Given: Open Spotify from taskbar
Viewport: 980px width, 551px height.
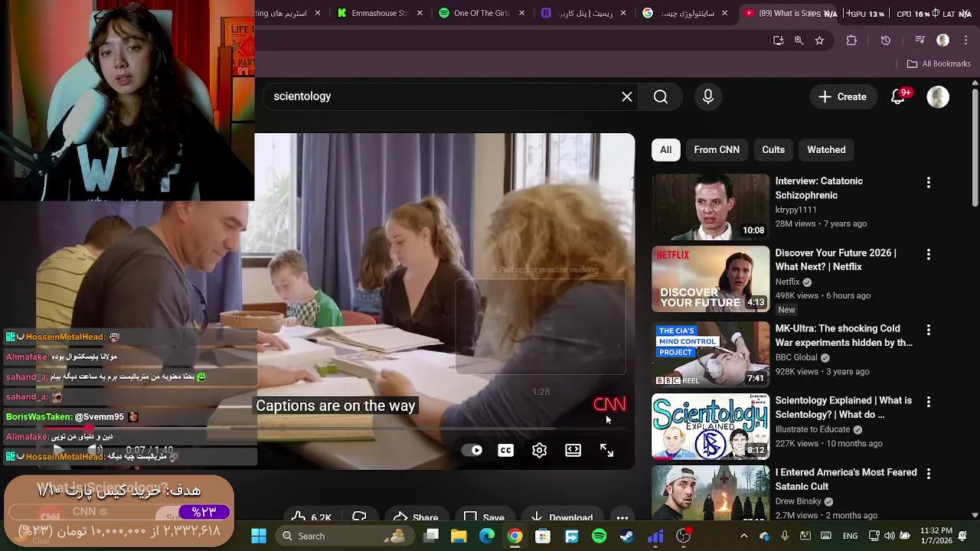Looking at the screenshot, I should [599, 536].
